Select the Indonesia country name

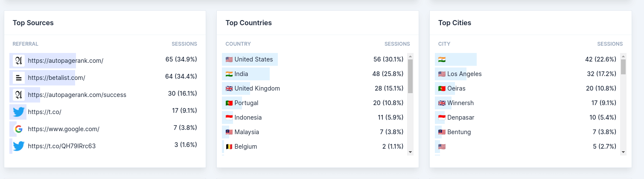click(x=248, y=117)
